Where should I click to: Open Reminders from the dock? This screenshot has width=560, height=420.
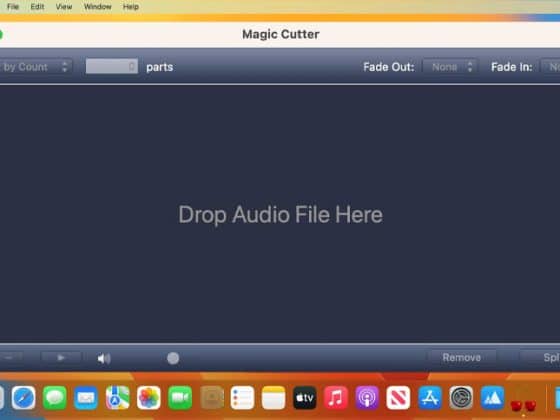242,398
